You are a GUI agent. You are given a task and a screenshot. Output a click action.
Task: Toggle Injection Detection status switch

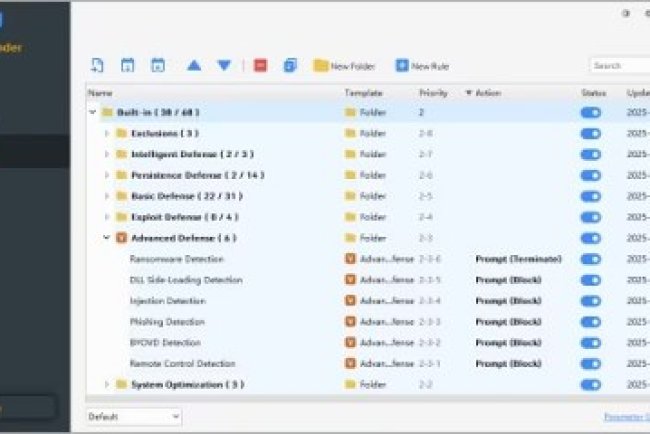pos(591,301)
